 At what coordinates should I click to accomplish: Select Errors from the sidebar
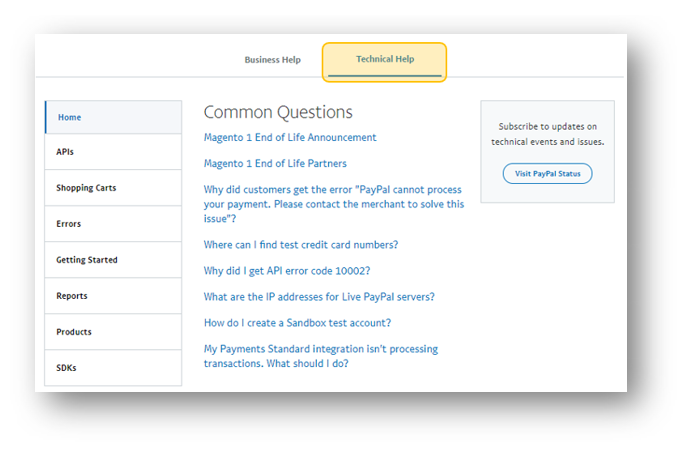click(113, 224)
